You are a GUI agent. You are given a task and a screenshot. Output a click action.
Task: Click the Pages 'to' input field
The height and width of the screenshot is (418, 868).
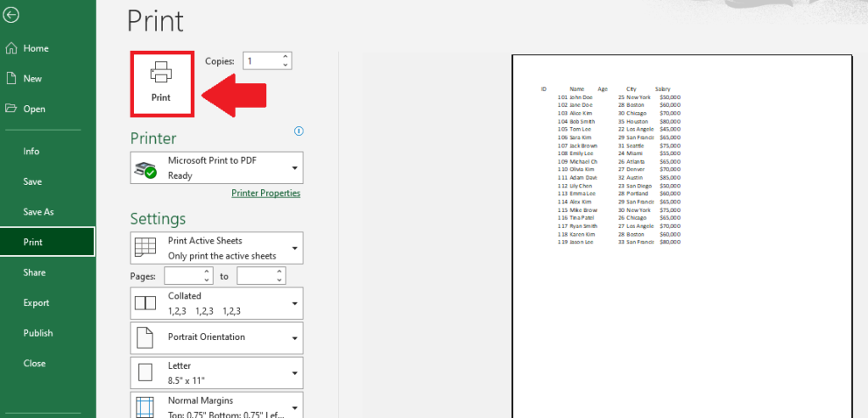[x=255, y=276]
